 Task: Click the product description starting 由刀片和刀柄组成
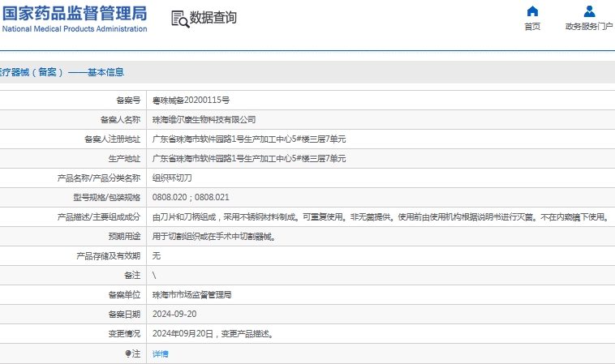(x=380, y=217)
